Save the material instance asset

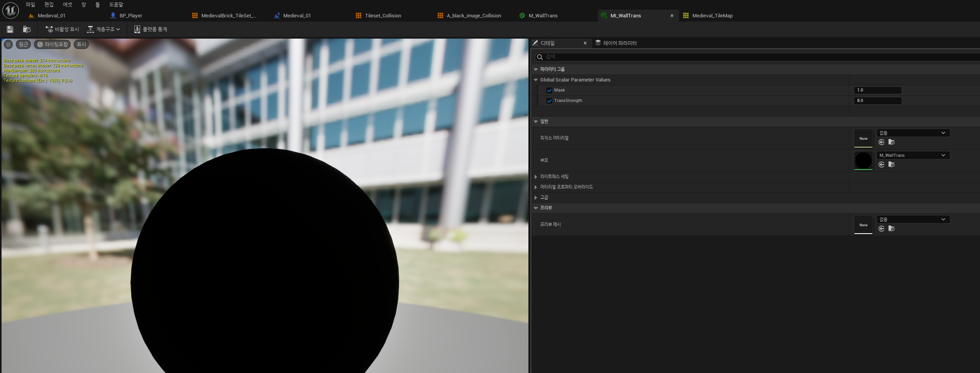(x=10, y=29)
